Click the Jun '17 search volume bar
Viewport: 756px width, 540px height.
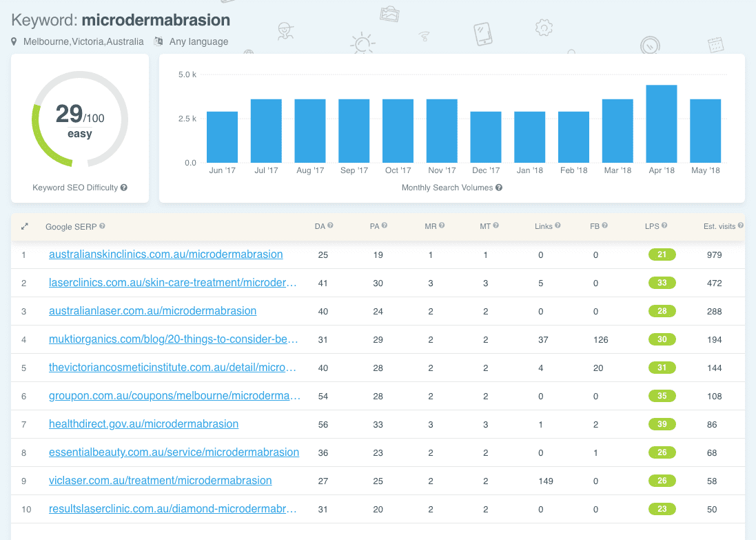[223, 137]
